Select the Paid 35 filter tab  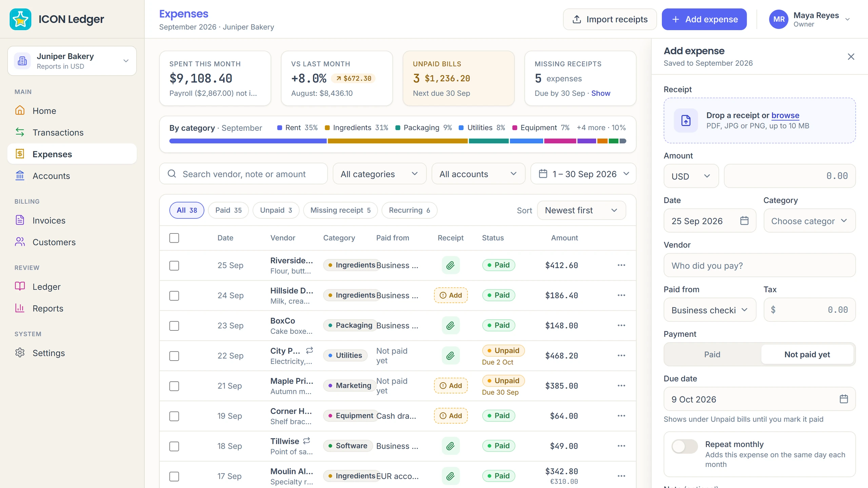click(228, 210)
